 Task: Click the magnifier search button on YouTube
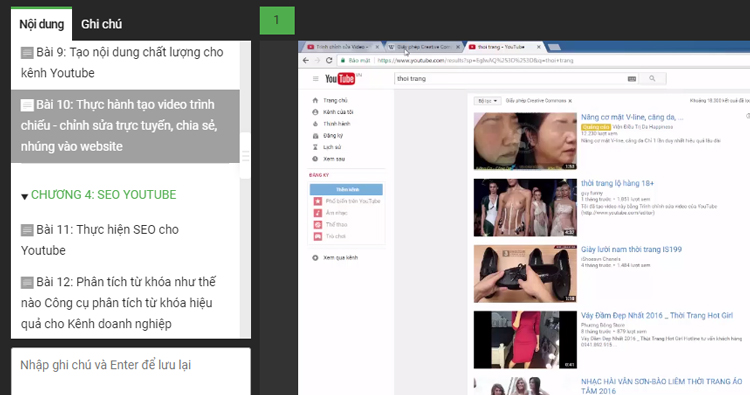pyautogui.click(x=652, y=78)
